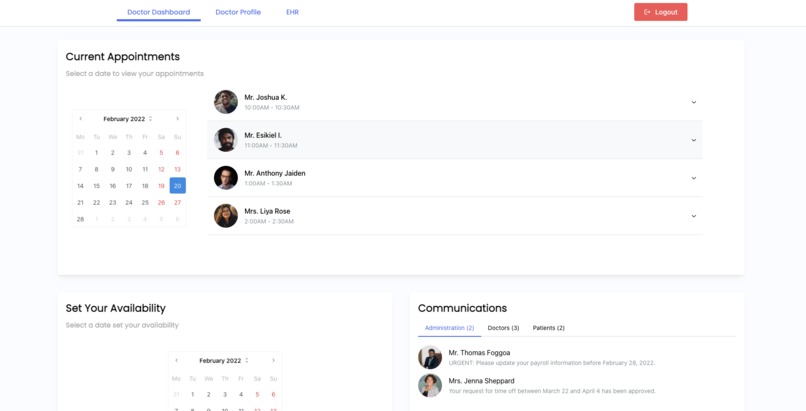Select February 14 in appointments calendar
The image size is (806, 411).
tap(80, 186)
